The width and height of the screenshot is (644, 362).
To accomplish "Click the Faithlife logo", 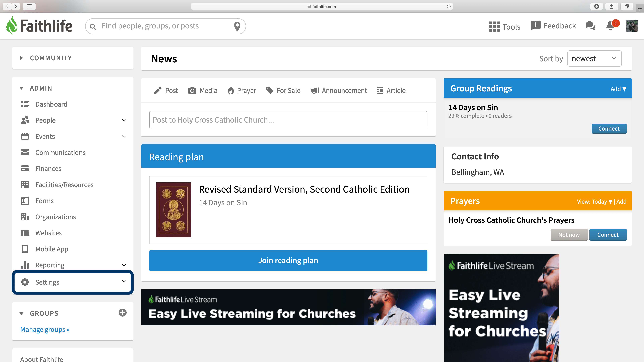I will [39, 26].
